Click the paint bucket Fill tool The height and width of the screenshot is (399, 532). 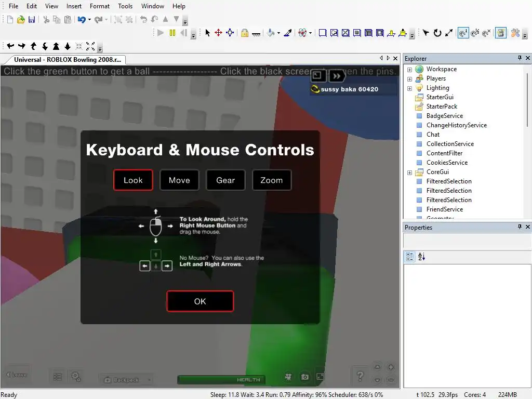click(271, 33)
